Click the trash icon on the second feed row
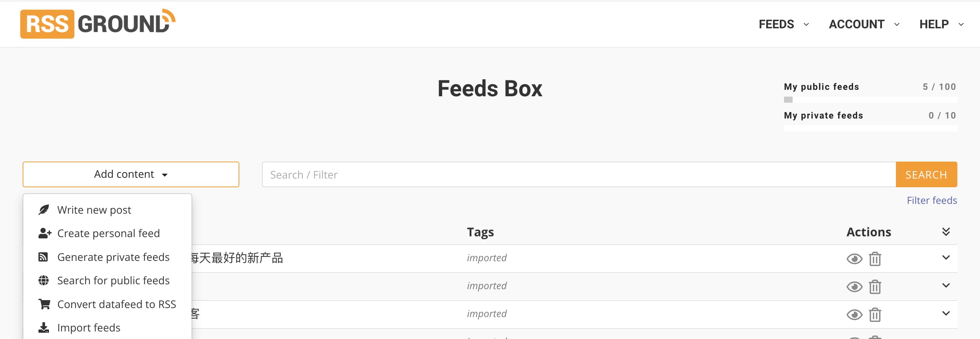Screen dimensions: 980x339 (874, 287)
